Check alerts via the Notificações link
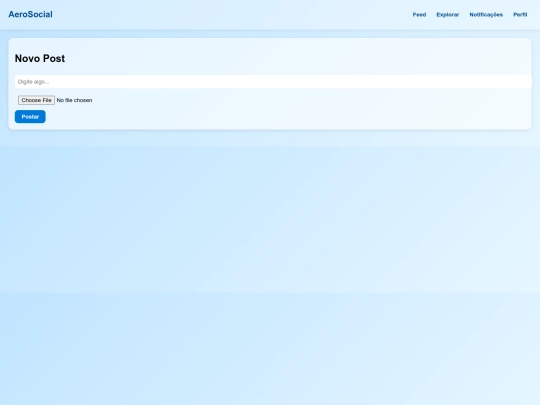 point(486,14)
